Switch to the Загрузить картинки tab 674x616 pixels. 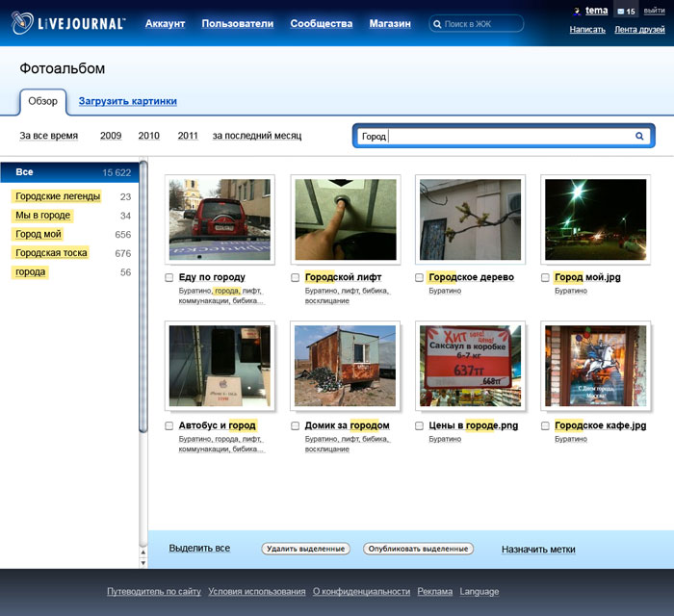click(x=127, y=101)
